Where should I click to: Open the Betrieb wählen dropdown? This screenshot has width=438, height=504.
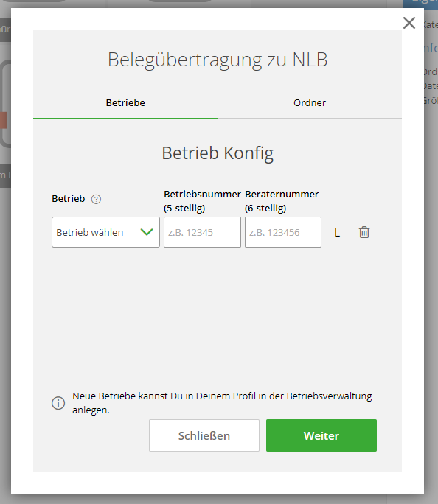pyautogui.click(x=105, y=232)
